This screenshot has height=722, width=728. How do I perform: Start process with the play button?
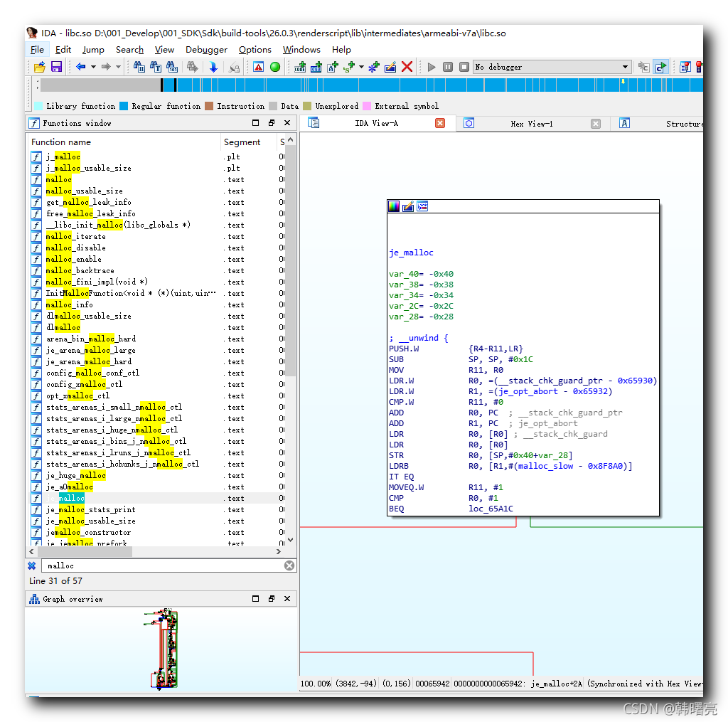(x=432, y=67)
